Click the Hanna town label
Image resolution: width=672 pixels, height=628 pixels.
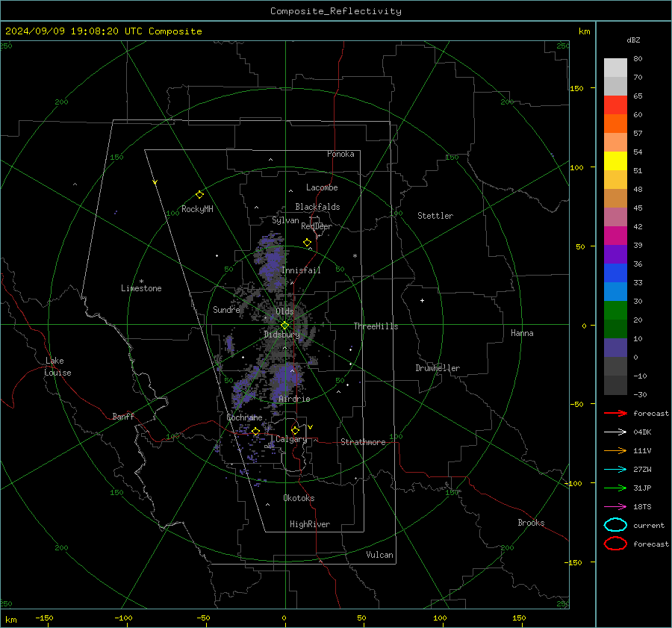coord(522,333)
